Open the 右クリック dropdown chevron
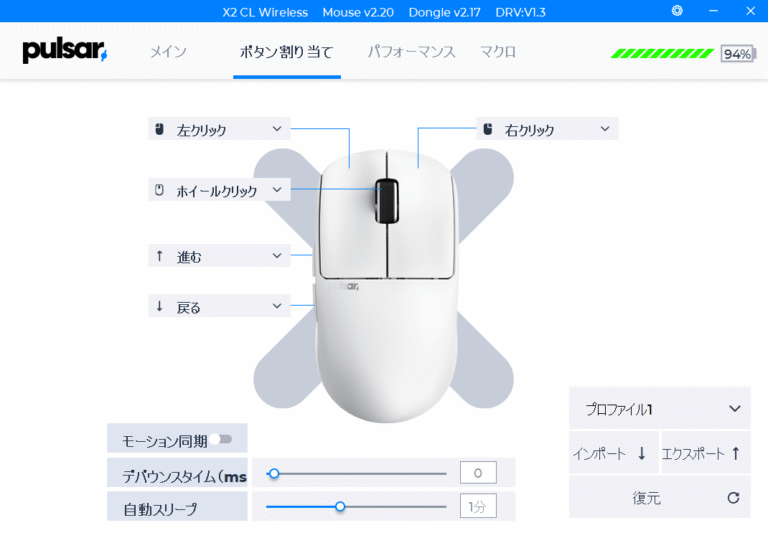This screenshot has width=768, height=538. [x=605, y=129]
